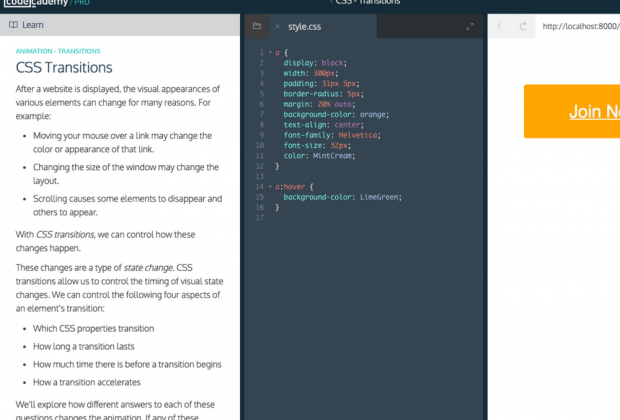Click the 'a:hover {' selector line

[294, 187]
